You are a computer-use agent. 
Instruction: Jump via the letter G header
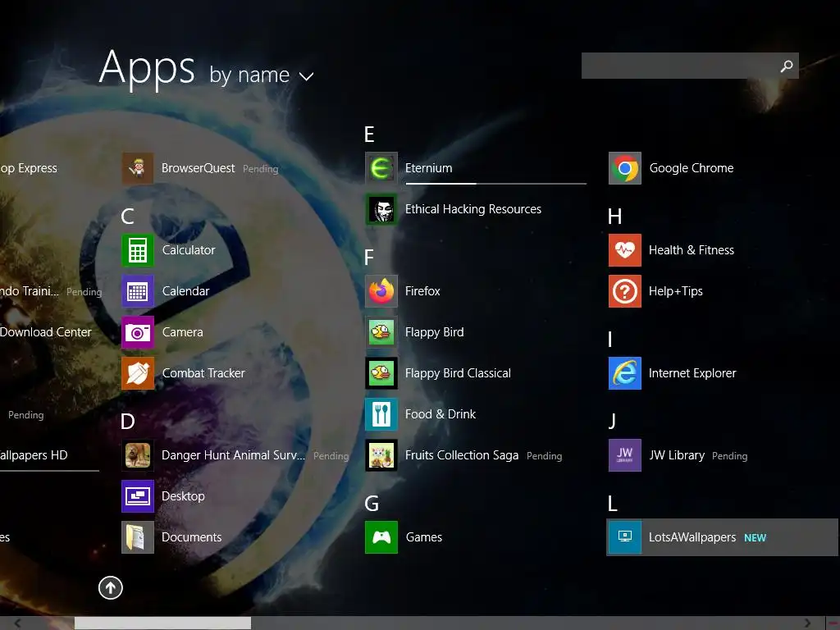point(372,504)
